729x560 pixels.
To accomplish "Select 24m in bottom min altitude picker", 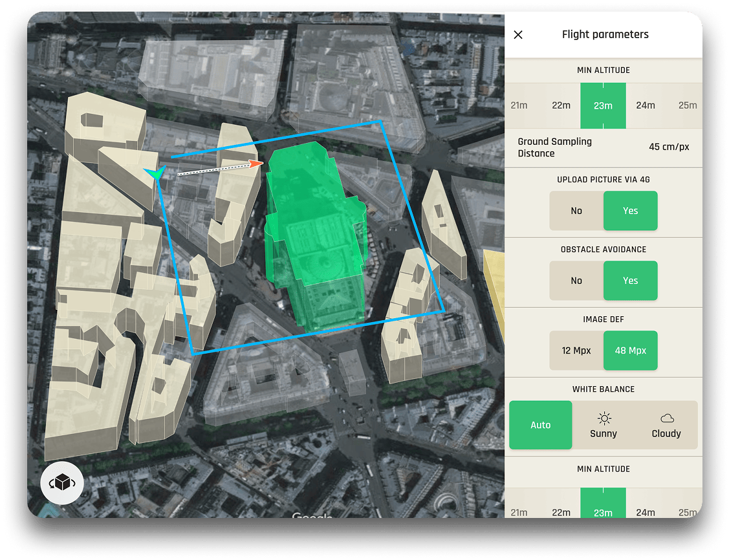I will click(x=646, y=512).
